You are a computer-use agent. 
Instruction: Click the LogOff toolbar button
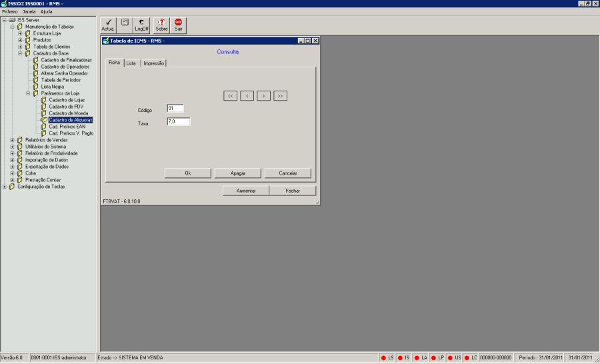coord(141,25)
